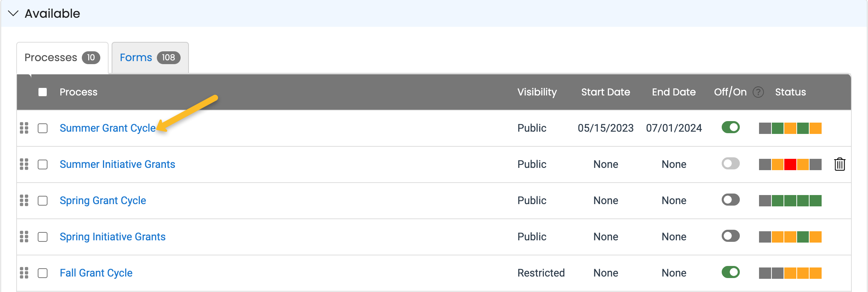Click the drag handle beside Summer Initiative Grants
This screenshot has height=292, width=868.
24,164
